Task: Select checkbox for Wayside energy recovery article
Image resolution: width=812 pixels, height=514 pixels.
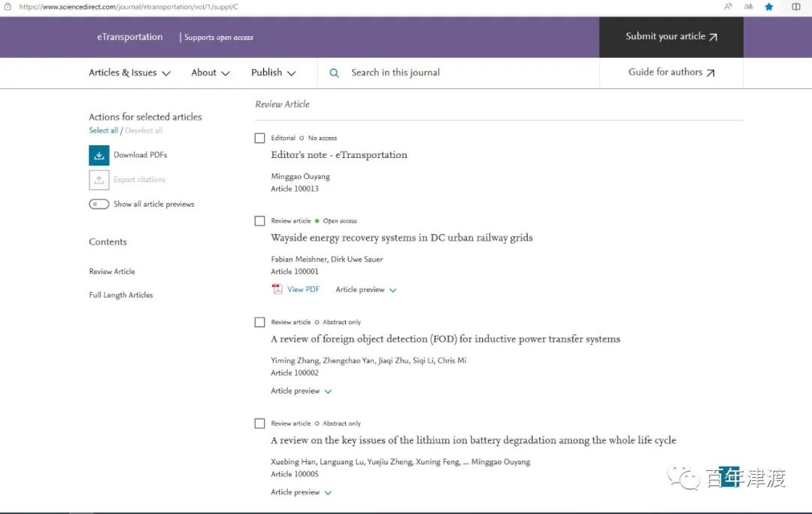Action: pyautogui.click(x=260, y=221)
